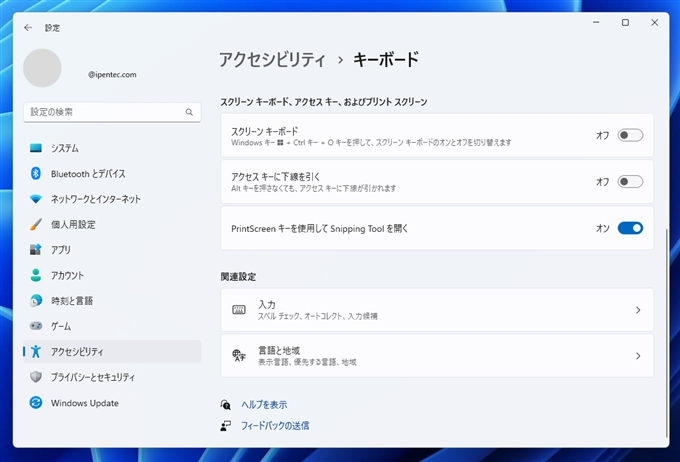Open アカウント in the sidebar
The width and height of the screenshot is (680, 462).
tap(112, 275)
